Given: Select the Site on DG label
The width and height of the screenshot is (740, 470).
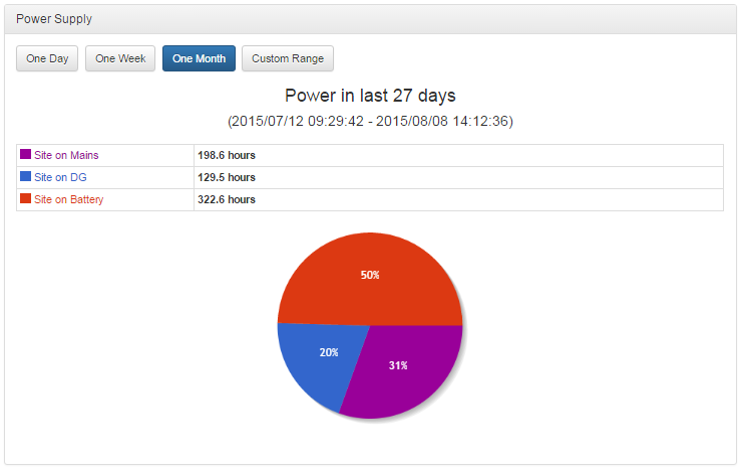Looking at the screenshot, I should [x=60, y=177].
